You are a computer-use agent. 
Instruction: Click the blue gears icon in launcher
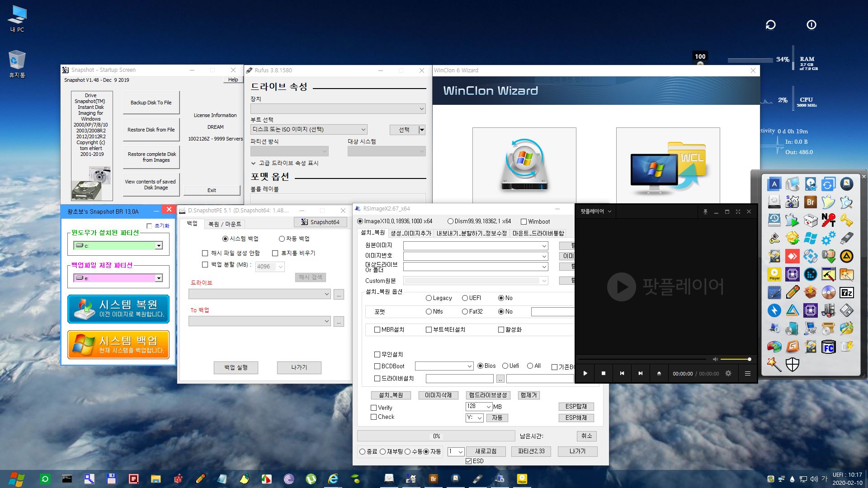[x=828, y=238]
